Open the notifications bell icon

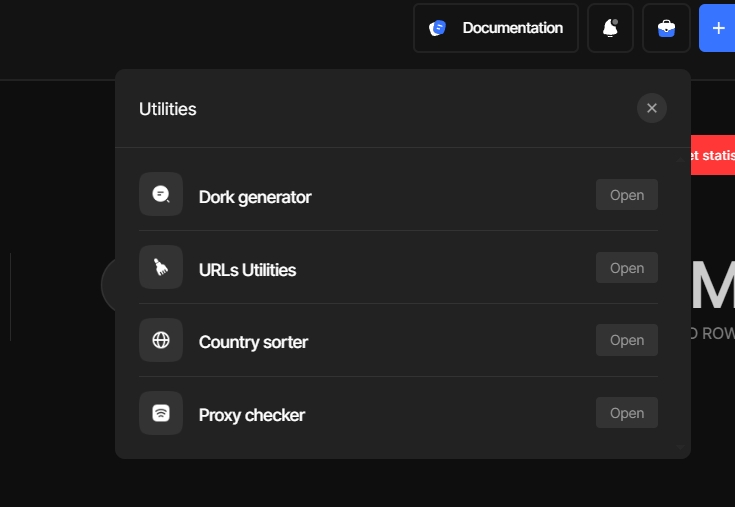(x=610, y=28)
